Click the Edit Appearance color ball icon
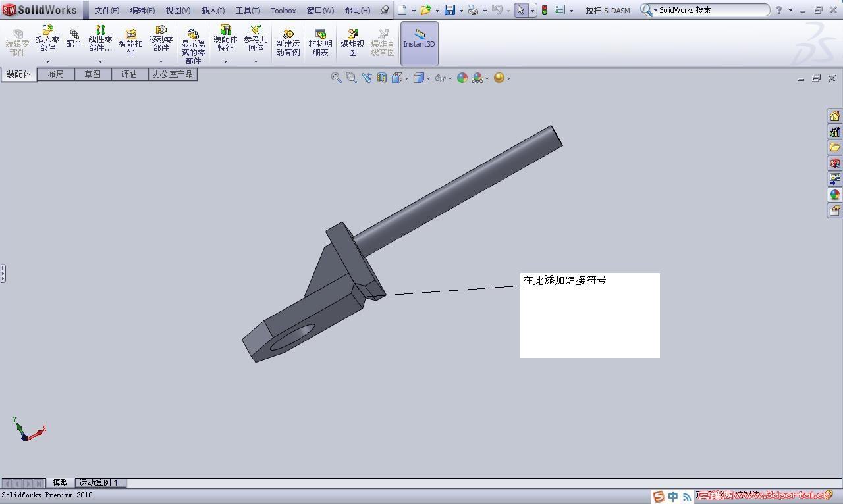 [462, 78]
